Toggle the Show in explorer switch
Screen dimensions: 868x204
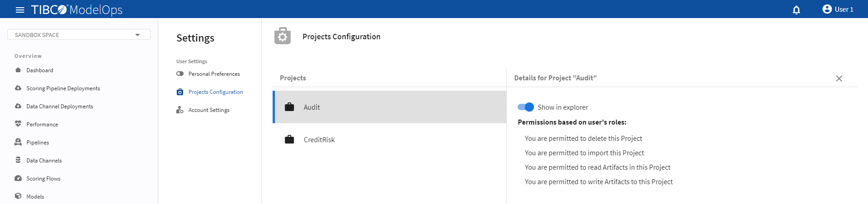pyautogui.click(x=526, y=107)
